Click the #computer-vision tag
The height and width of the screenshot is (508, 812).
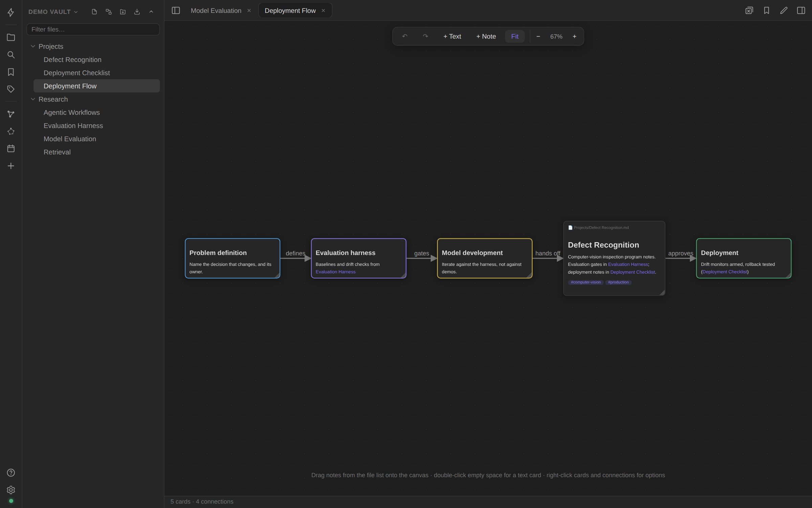pyautogui.click(x=586, y=282)
